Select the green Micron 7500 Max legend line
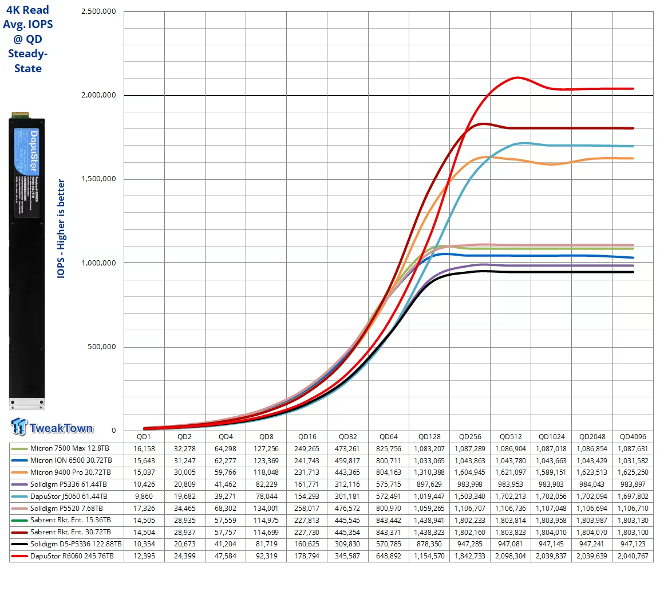Screen dimensions: 660x606 click(x=19, y=449)
